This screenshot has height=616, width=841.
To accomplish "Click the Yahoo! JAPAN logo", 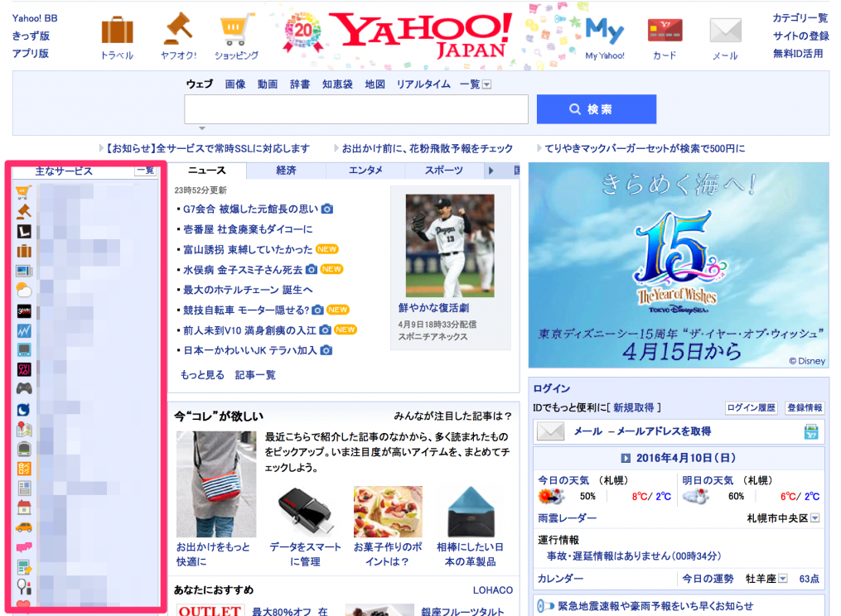I will pyautogui.click(x=422, y=35).
